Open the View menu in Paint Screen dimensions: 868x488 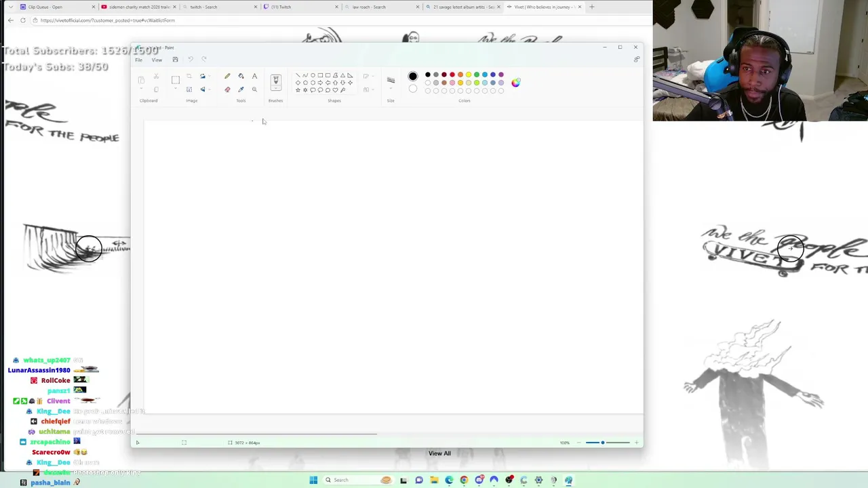(157, 60)
